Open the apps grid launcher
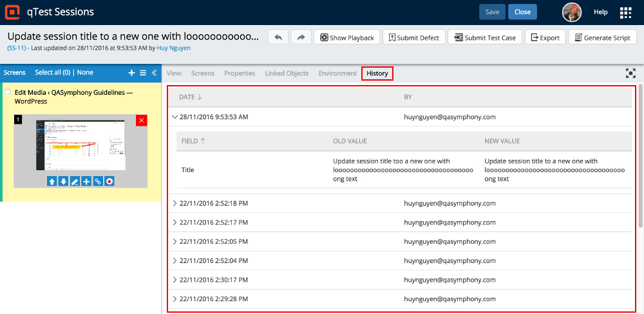 coord(625,12)
